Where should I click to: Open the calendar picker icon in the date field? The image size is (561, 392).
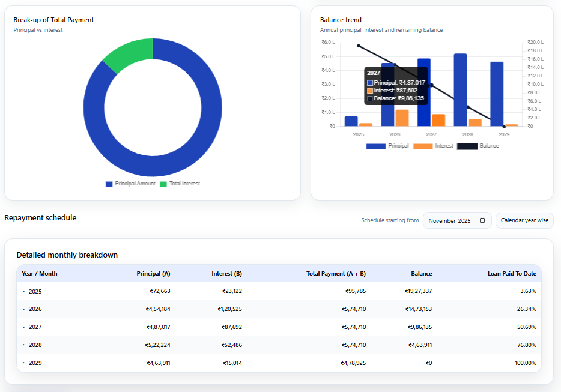click(x=482, y=221)
